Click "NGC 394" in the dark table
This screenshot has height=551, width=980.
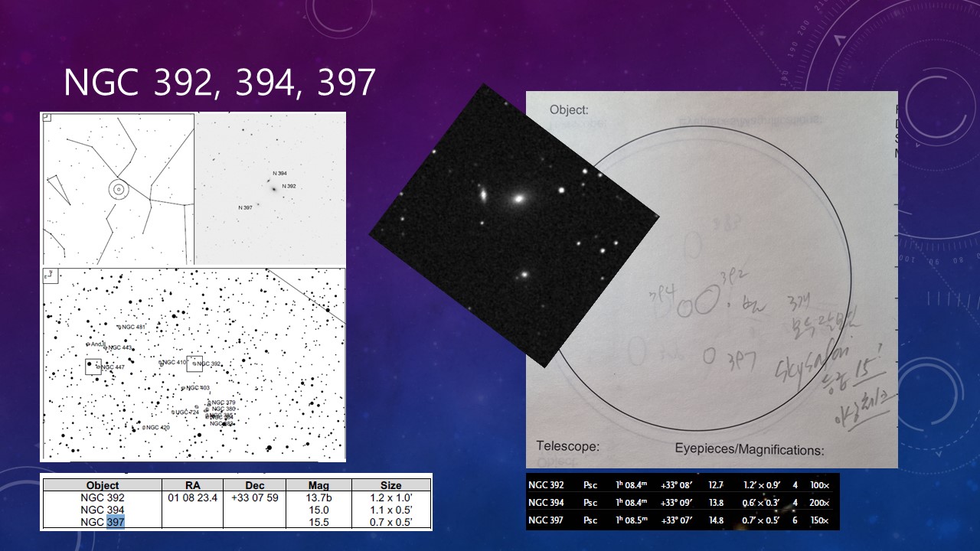pyautogui.click(x=547, y=503)
